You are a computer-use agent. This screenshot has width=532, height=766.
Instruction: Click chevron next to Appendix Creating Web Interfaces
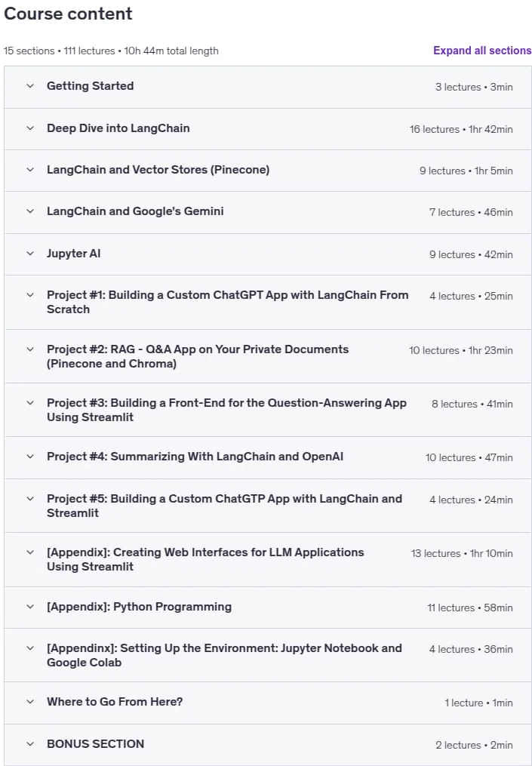click(x=30, y=552)
